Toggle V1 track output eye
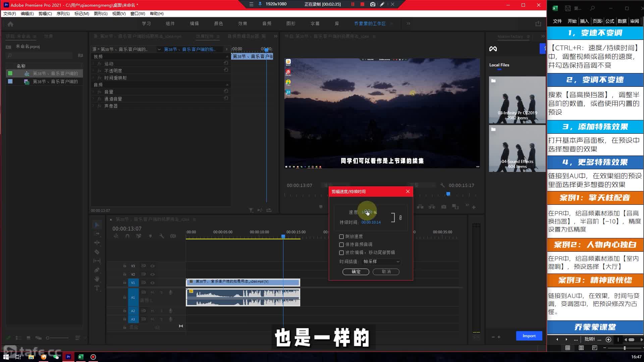 (x=153, y=283)
